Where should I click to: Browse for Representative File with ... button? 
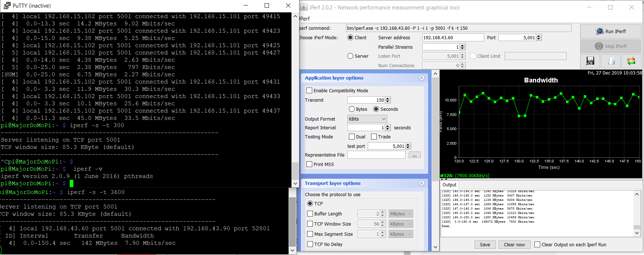[x=415, y=155]
